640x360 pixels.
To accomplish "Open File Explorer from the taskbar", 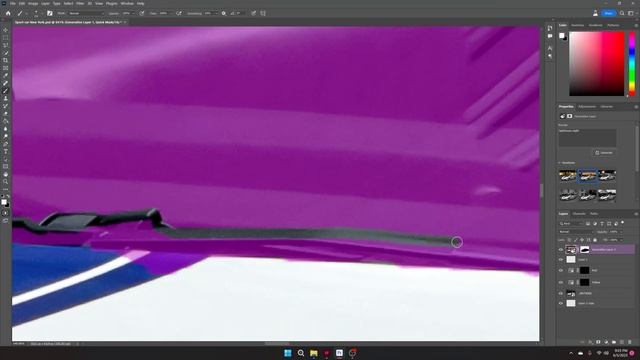I will 313,353.
